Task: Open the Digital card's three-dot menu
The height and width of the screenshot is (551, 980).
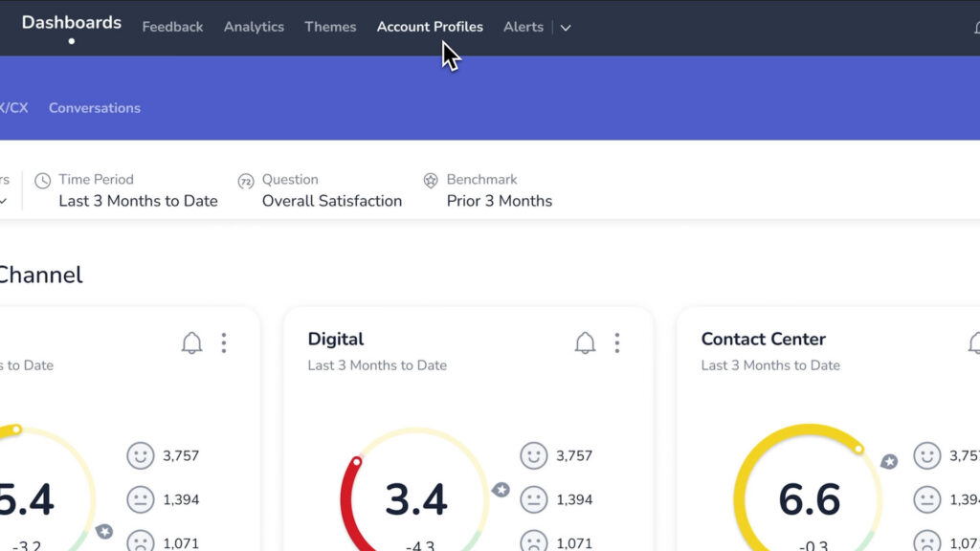Action: click(617, 343)
